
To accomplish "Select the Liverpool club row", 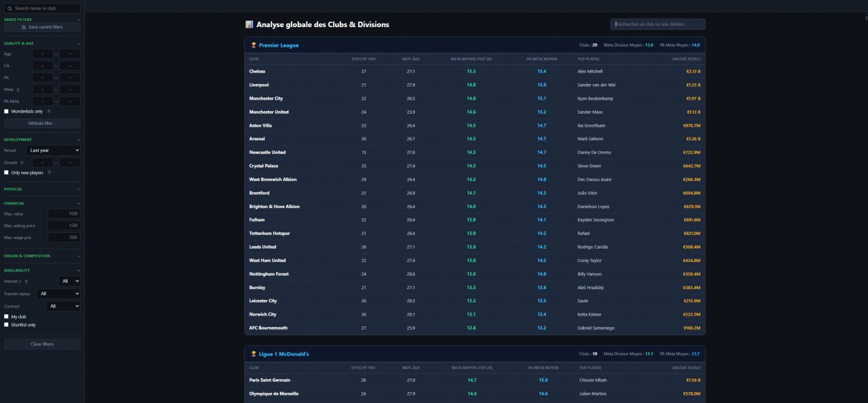I will 475,85.
